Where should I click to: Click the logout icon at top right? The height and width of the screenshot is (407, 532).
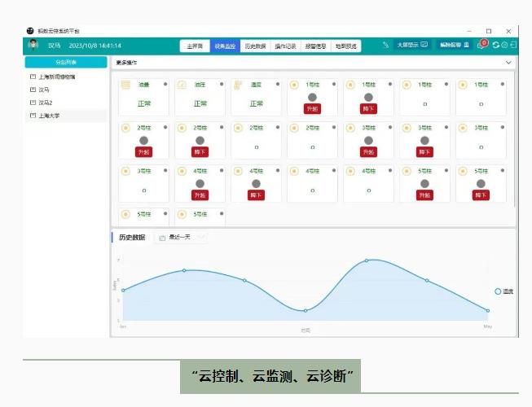click(513, 46)
